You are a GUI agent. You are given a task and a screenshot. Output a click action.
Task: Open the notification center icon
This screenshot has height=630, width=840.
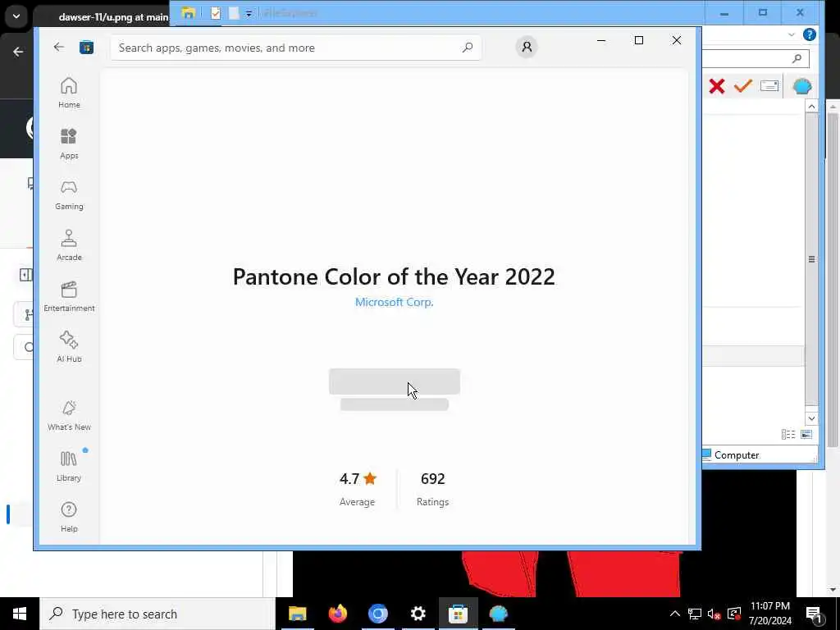[815, 614]
